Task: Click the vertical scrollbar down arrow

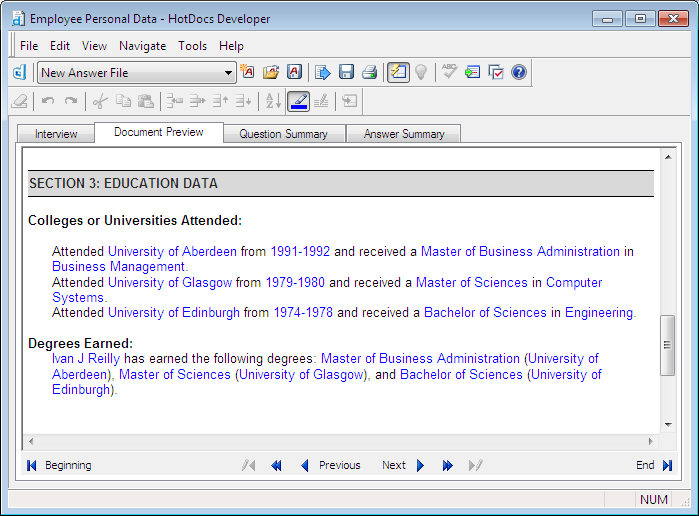Action: (668, 425)
